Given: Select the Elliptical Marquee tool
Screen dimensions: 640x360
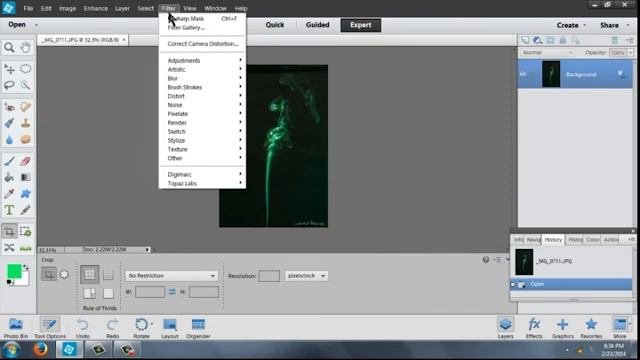Looking at the screenshot, I should tap(25, 69).
